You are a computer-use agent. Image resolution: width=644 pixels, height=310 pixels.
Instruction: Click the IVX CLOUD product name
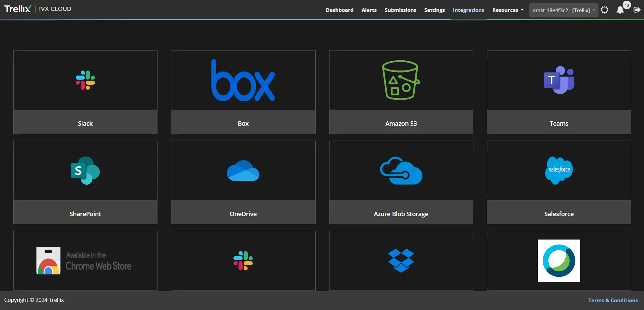(55, 9)
